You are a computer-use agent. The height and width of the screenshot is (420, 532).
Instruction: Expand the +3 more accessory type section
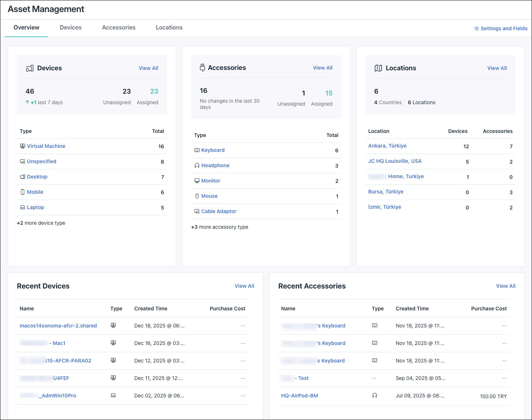220,227
